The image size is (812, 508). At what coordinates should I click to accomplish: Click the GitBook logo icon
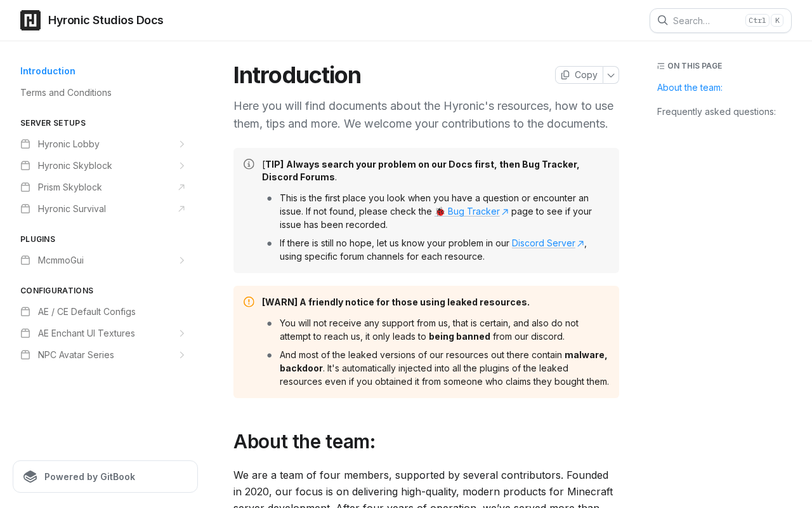tap(30, 477)
